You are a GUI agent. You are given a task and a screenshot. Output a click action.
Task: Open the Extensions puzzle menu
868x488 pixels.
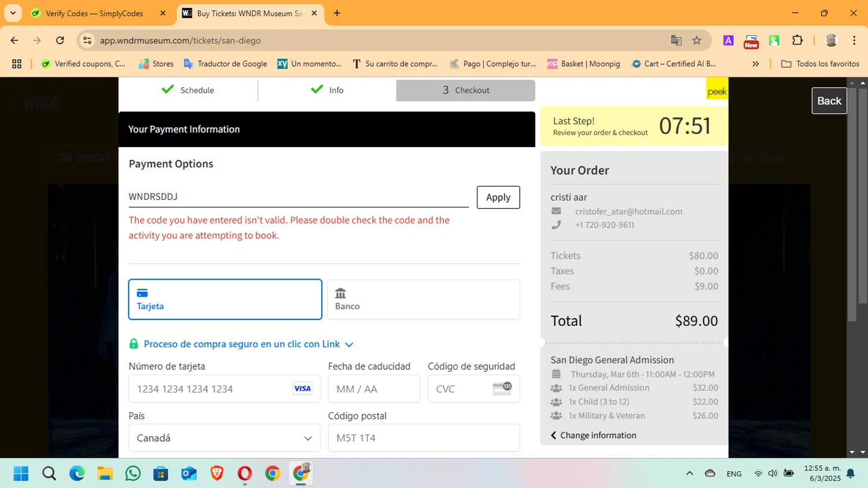tap(797, 41)
